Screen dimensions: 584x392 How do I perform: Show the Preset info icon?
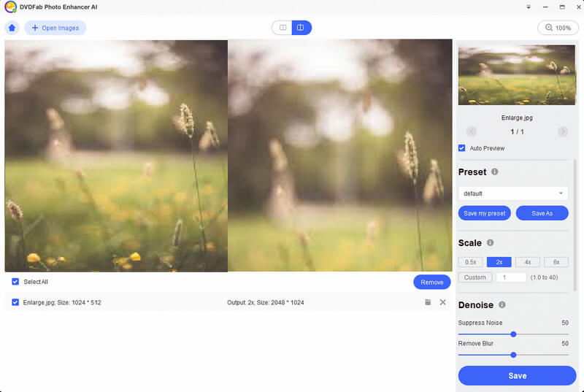click(495, 172)
